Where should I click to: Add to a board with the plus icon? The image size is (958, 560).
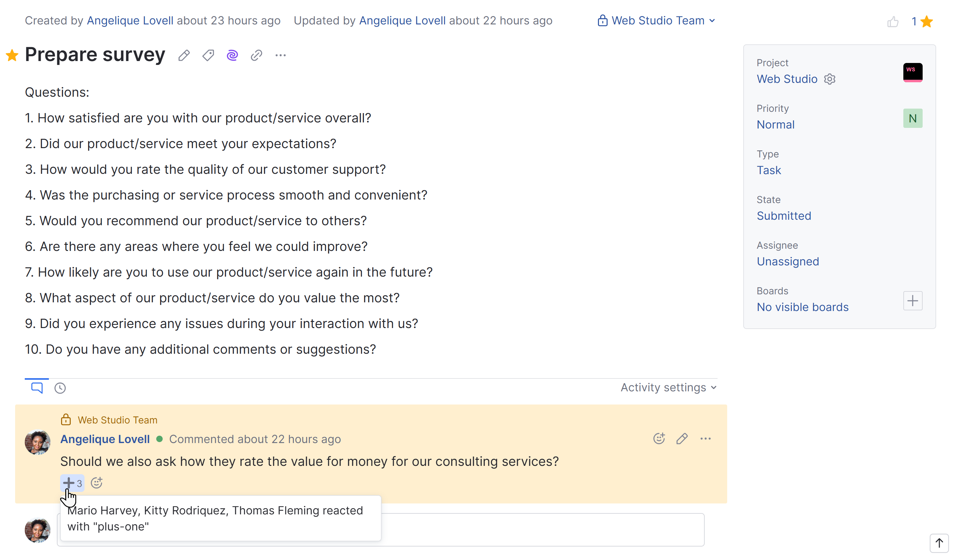912,301
